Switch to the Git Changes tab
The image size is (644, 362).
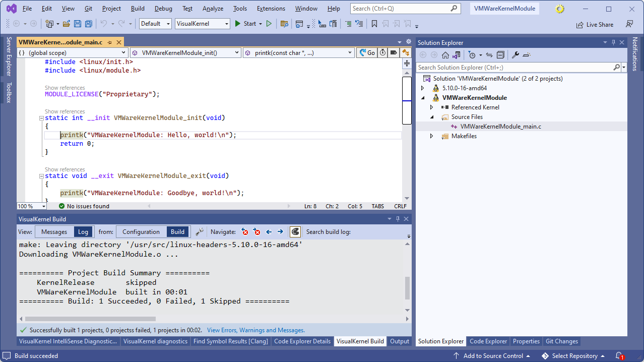pyautogui.click(x=562, y=341)
